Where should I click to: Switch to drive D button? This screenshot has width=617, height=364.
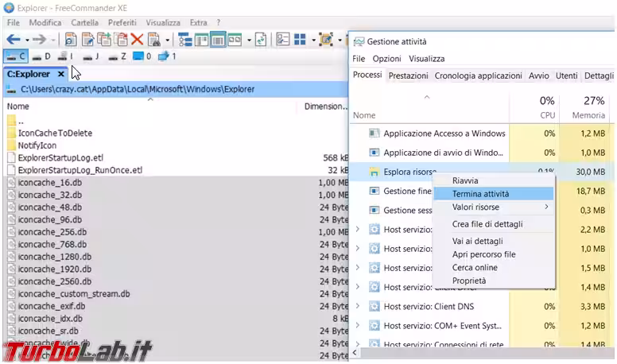[41, 56]
